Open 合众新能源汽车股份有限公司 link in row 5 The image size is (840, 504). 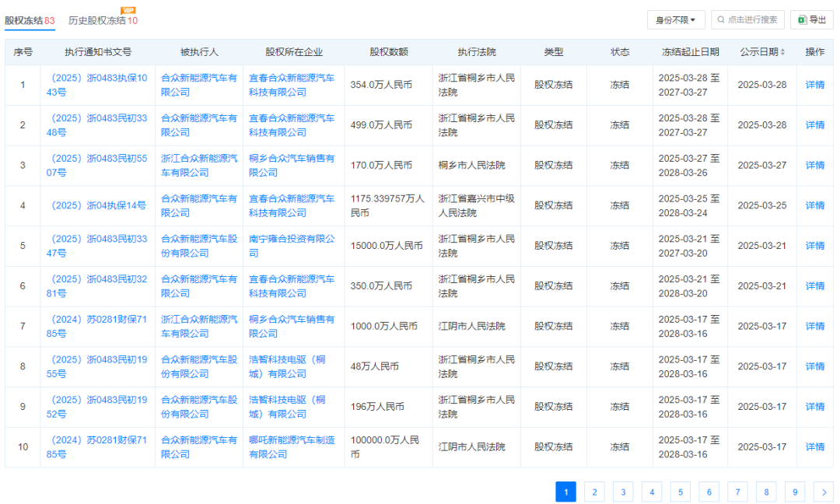click(199, 246)
